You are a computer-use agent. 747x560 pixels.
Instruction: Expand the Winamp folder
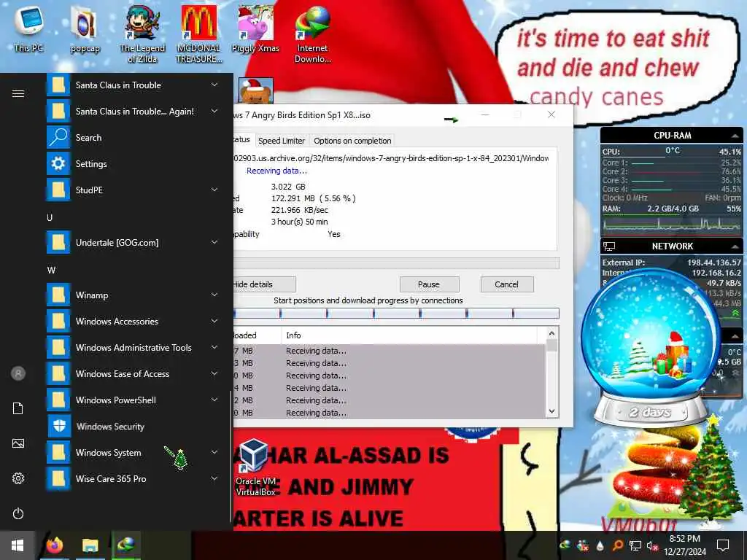(214, 295)
